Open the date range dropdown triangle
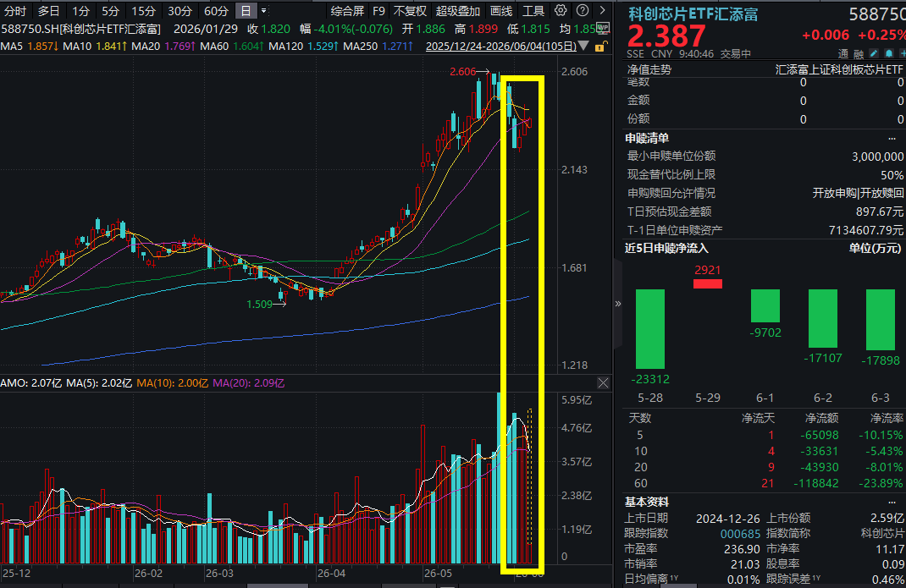This screenshot has width=906, height=588. point(583,46)
